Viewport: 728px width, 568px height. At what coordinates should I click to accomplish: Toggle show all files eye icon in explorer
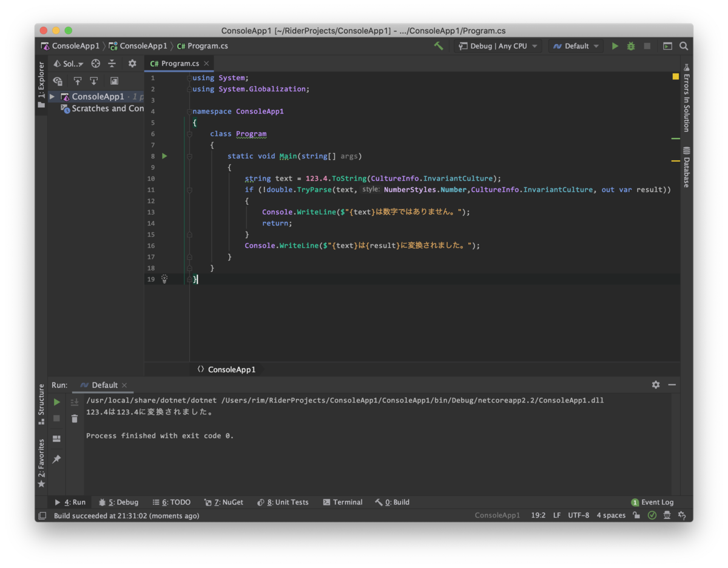click(x=58, y=81)
